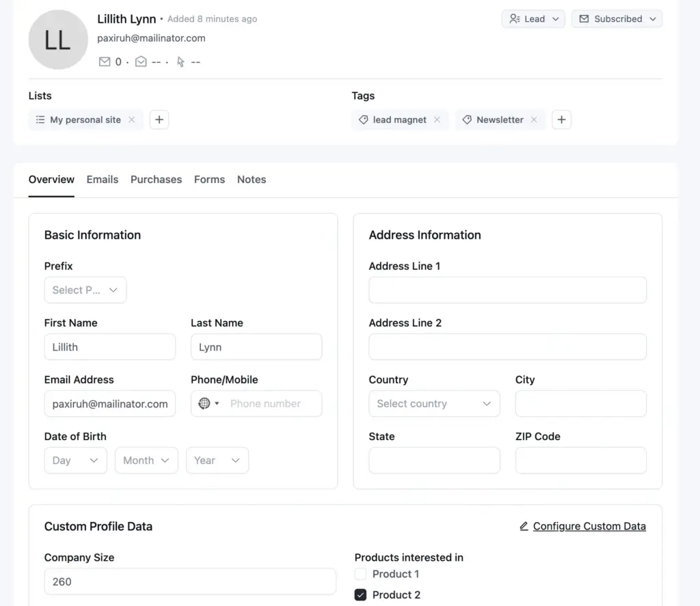
Task: Click the click rate cursor icon
Action: tap(180, 61)
